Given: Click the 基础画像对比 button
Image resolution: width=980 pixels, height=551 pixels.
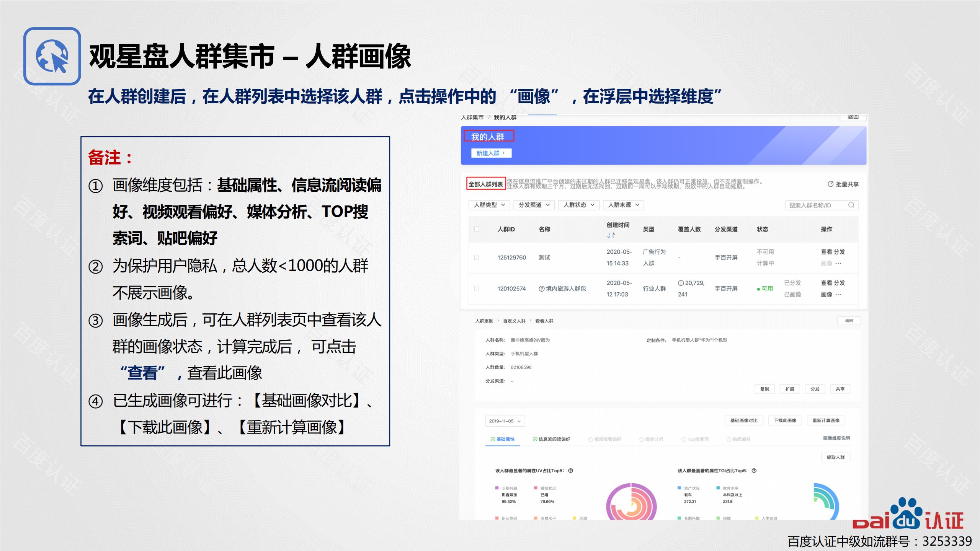Looking at the screenshot, I should tap(744, 421).
